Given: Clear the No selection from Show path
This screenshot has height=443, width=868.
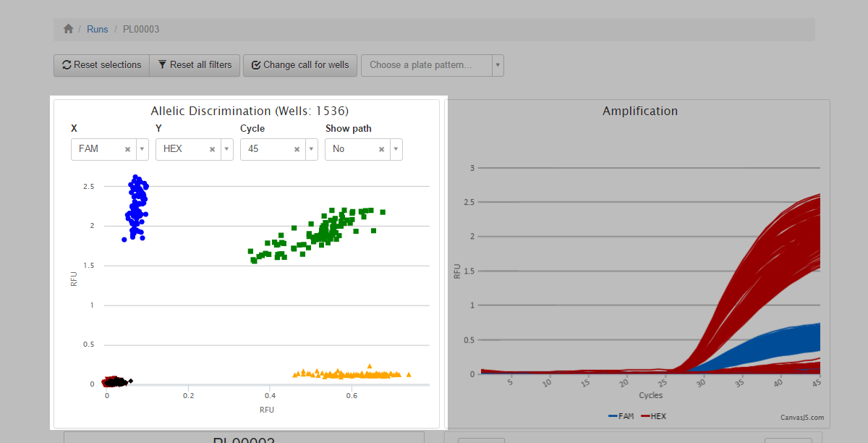Looking at the screenshot, I should pos(381,149).
